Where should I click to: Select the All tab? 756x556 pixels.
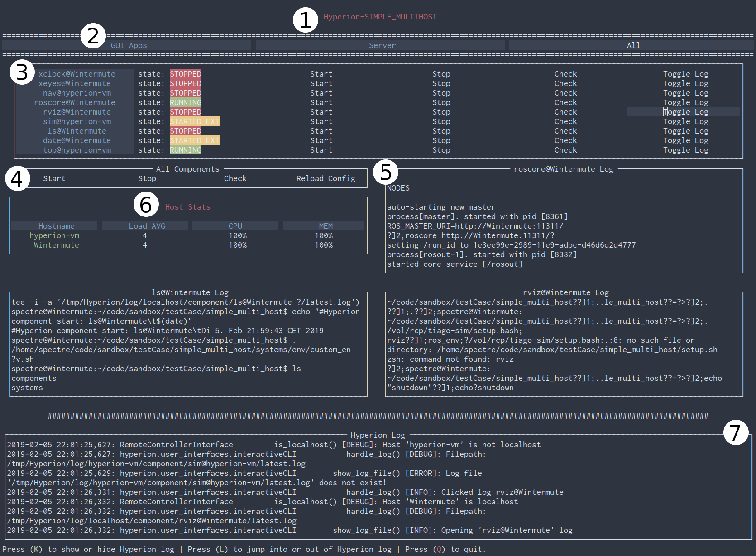pyautogui.click(x=633, y=45)
